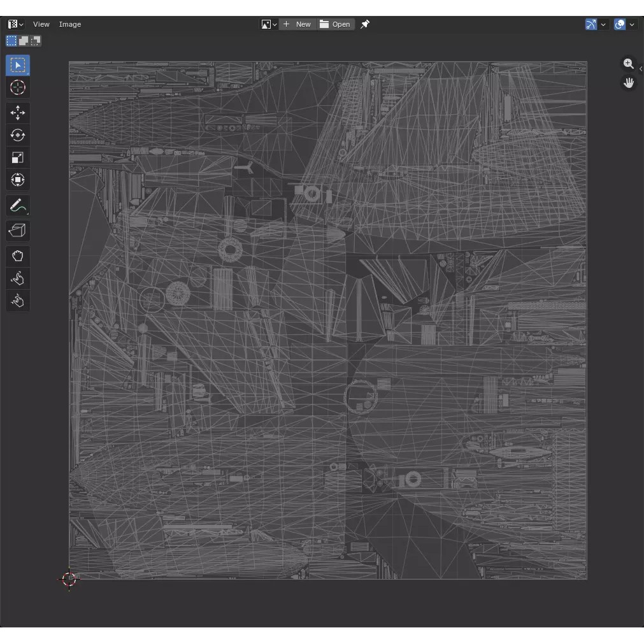Activate the 2D Cursor tool
The image size is (644, 644).
(x=18, y=87)
